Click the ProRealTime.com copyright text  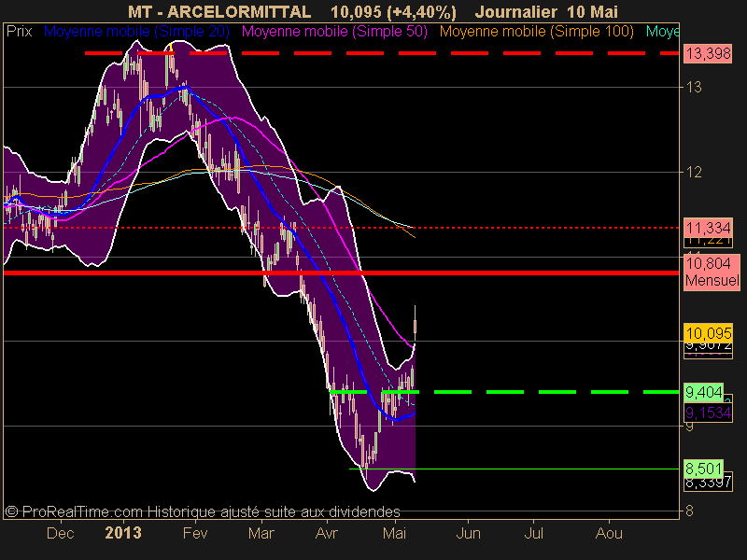(x=202, y=511)
